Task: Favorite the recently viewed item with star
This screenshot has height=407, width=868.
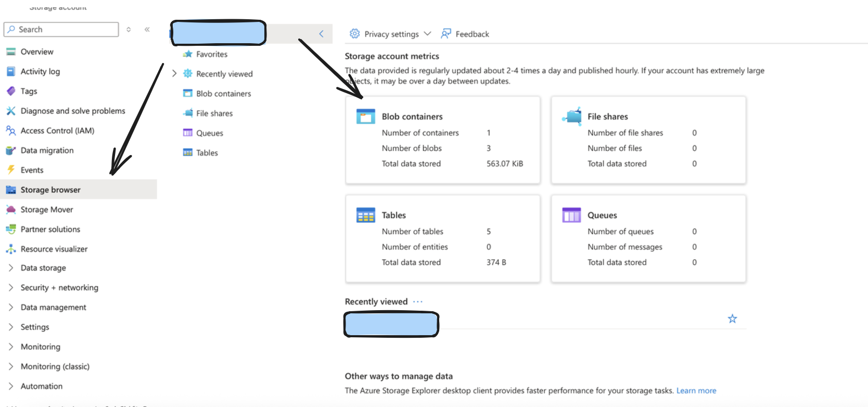Action: [x=732, y=319]
